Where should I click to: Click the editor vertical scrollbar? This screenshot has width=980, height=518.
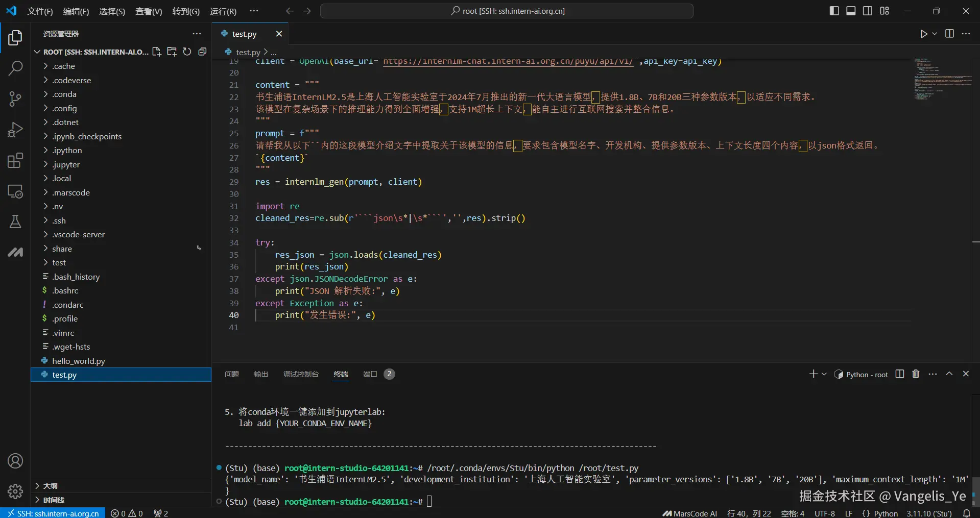[x=976, y=209]
